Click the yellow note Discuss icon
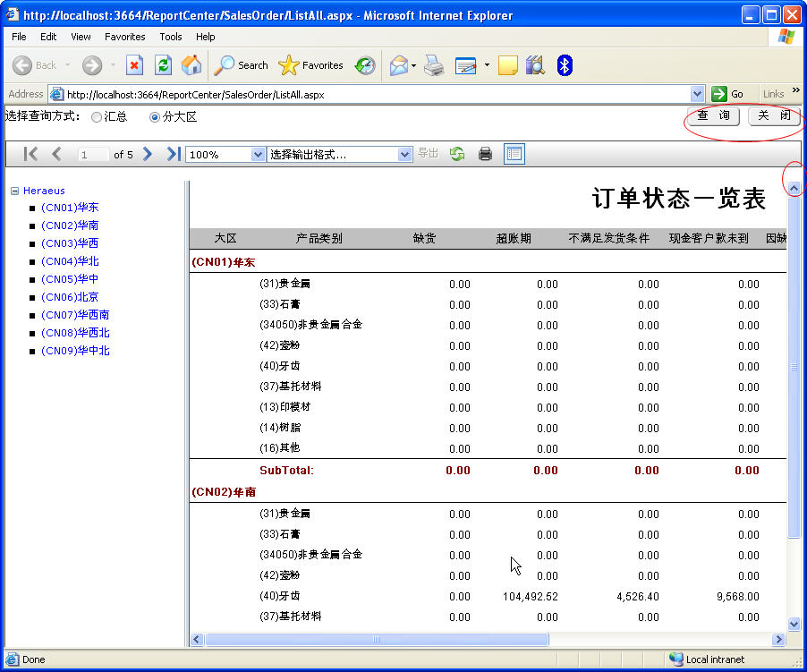 [508, 66]
